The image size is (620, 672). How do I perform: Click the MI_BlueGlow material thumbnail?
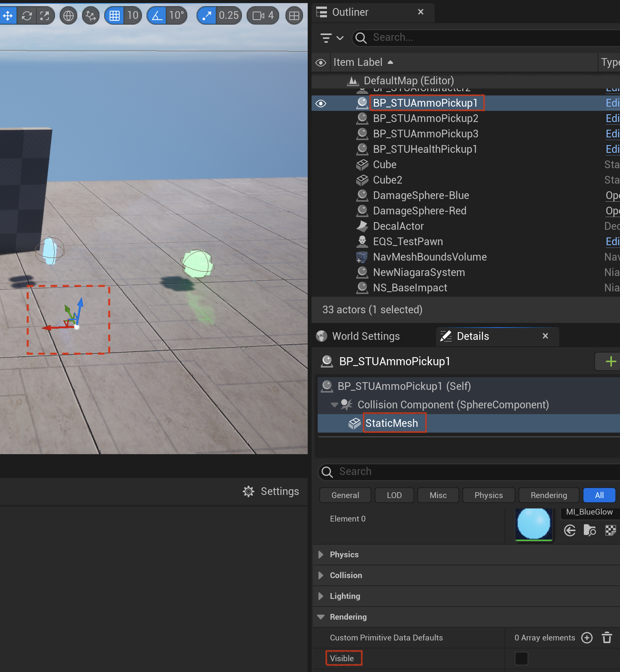click(534, 524)
